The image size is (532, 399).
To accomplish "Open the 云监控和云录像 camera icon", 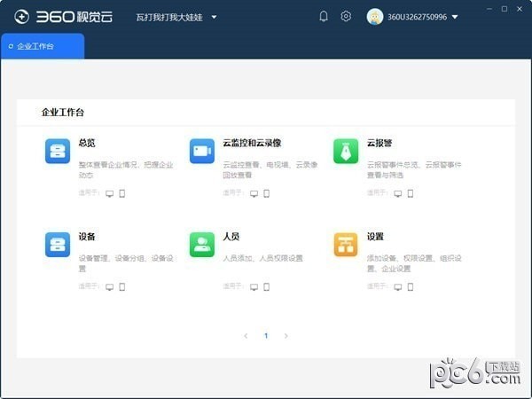I will pyautogui.click(x=202, y=151).
